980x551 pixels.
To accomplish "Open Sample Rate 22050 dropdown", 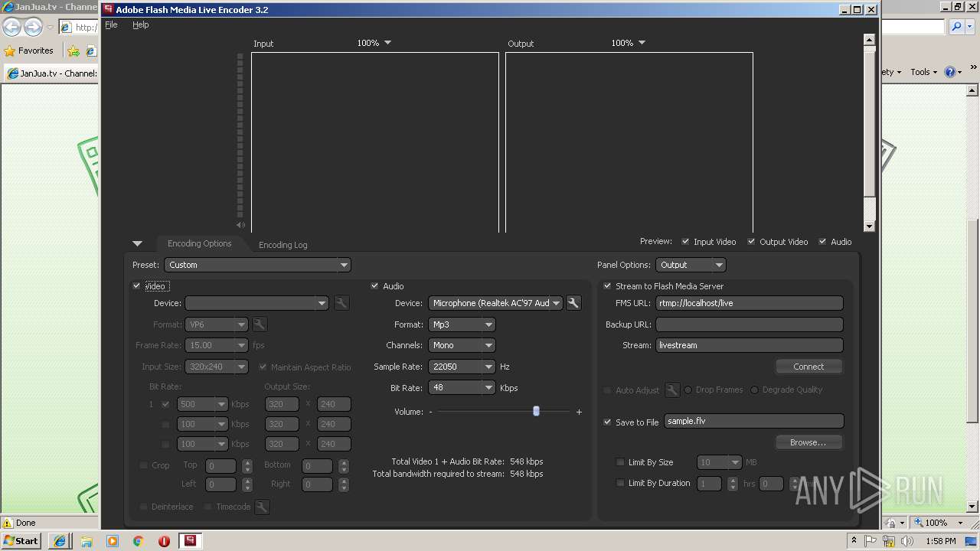I will 462,367.
